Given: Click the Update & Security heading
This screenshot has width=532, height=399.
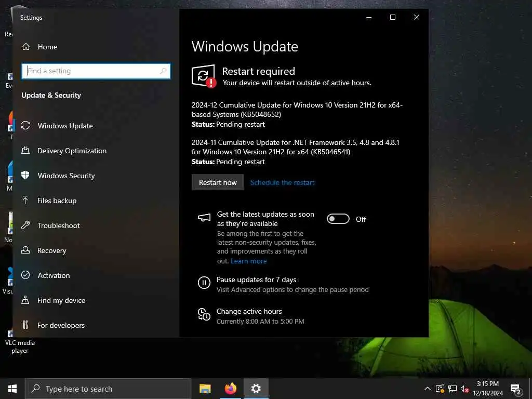Looking at the screenshot, I should 51,95.
